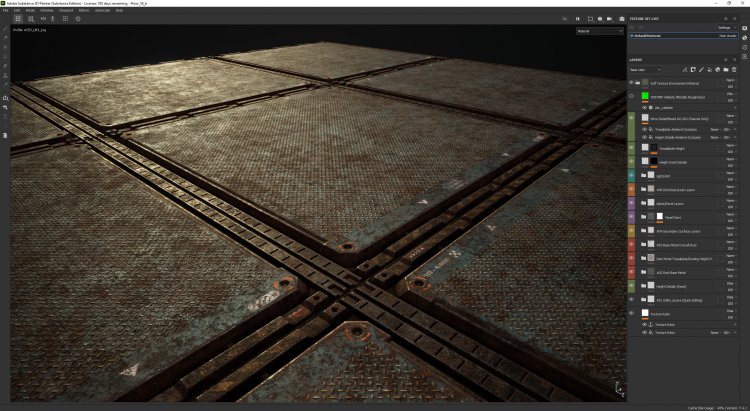Click the last icon in the right dock
Image resolution: width=750 pixels, height=411 pixels.
click(745, 56)
